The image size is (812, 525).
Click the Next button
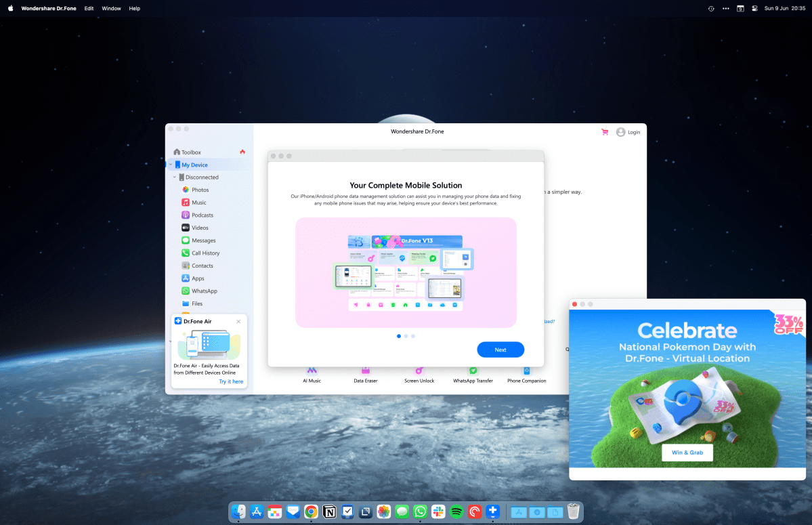[x=500, y=350]
